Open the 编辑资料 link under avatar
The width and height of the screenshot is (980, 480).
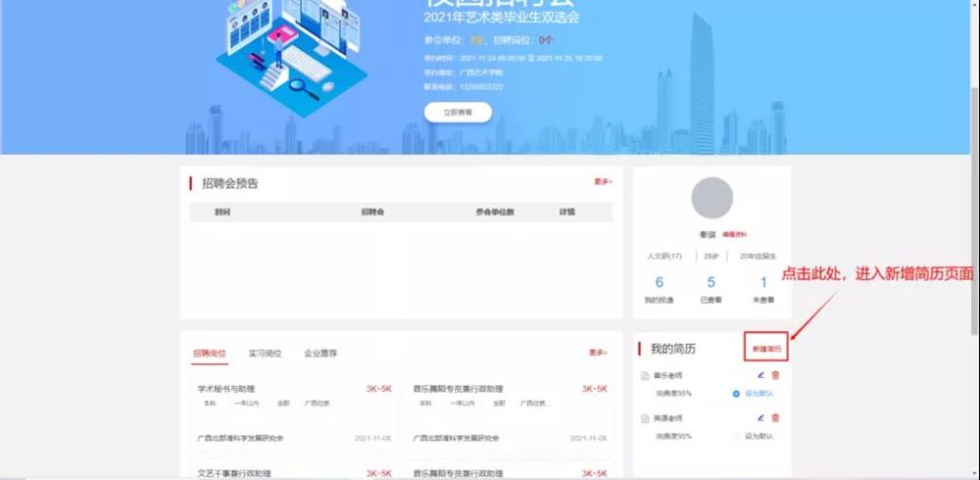click(734, 235)
